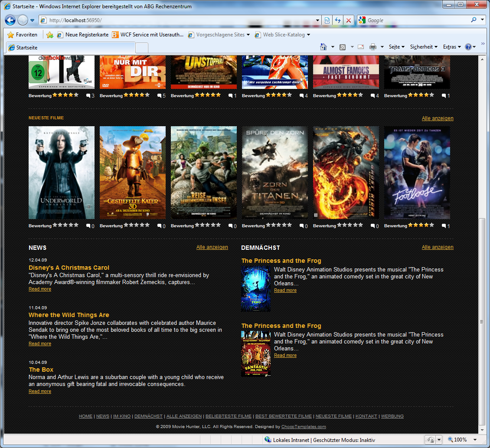
Task: Click the Stop loading X icon
Action: (348, 20)
